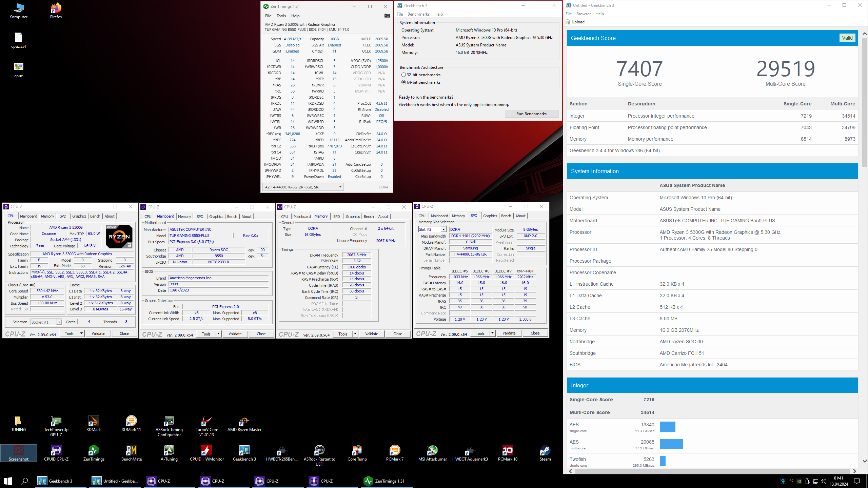Open the 3DMark desktop shortcut

coord(94,424)
